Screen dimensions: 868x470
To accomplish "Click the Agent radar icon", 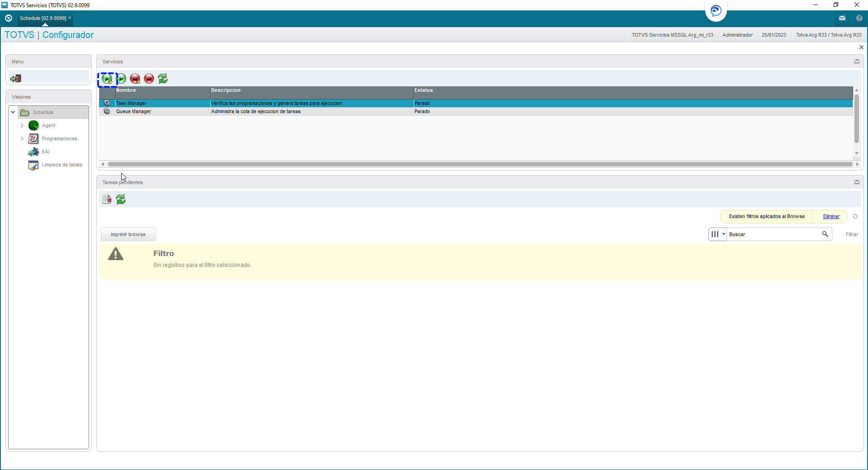I will (33, 125).
